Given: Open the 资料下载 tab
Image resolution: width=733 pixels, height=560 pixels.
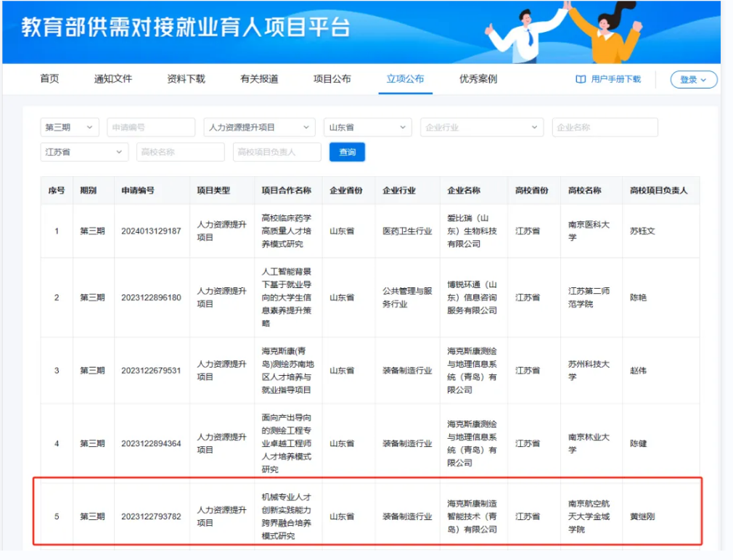Looking at the screenshot, I should pos(186,79).
